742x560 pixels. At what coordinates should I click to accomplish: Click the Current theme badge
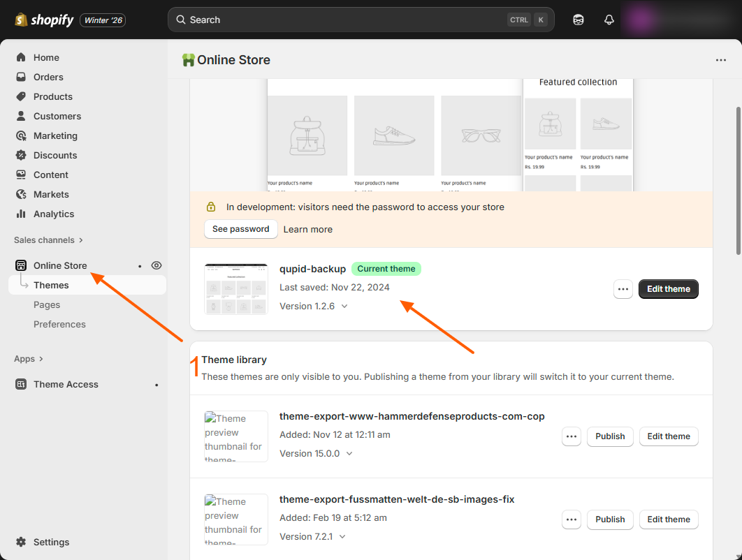point(386,269)
